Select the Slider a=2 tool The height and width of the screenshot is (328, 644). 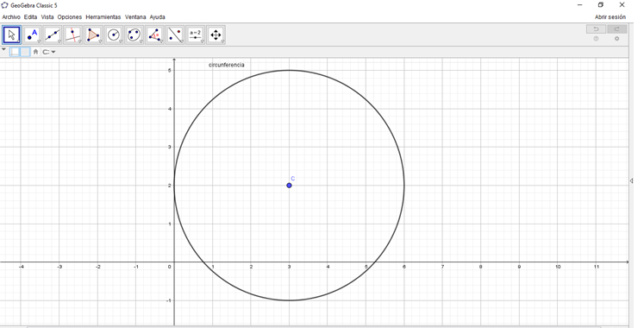pyautogui.click(x=195, y=35)
